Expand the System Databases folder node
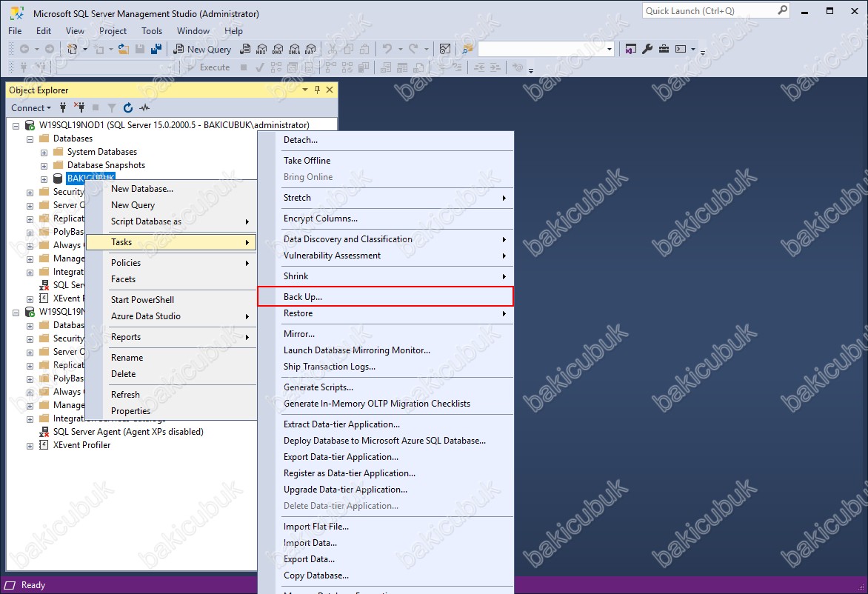The height and width of the screenshot is (594, 868). coord(44,152)
